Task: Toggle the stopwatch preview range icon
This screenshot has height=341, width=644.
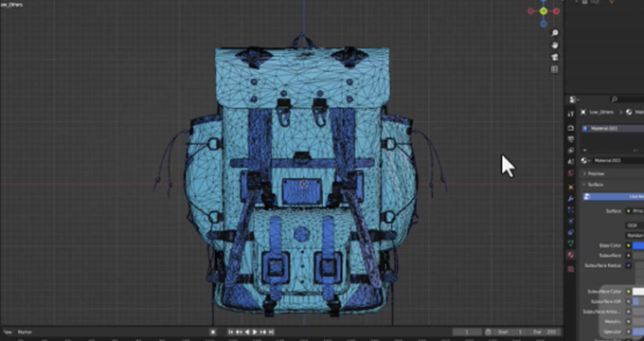Action: click(x=488, y=332)
